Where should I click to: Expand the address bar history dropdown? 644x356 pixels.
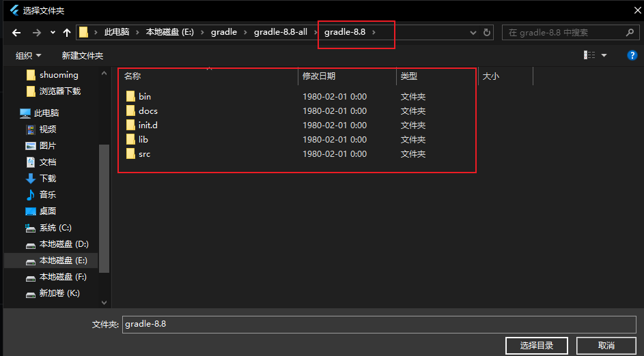pos(474,32)
